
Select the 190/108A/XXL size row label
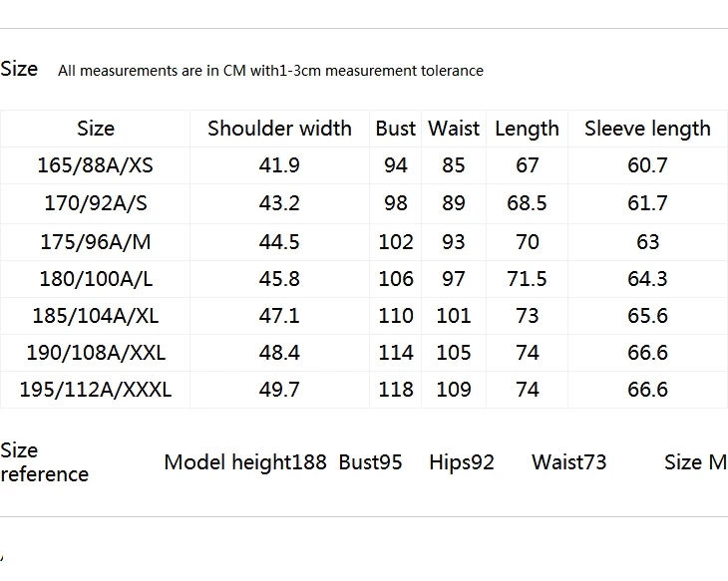click(96, 353)
